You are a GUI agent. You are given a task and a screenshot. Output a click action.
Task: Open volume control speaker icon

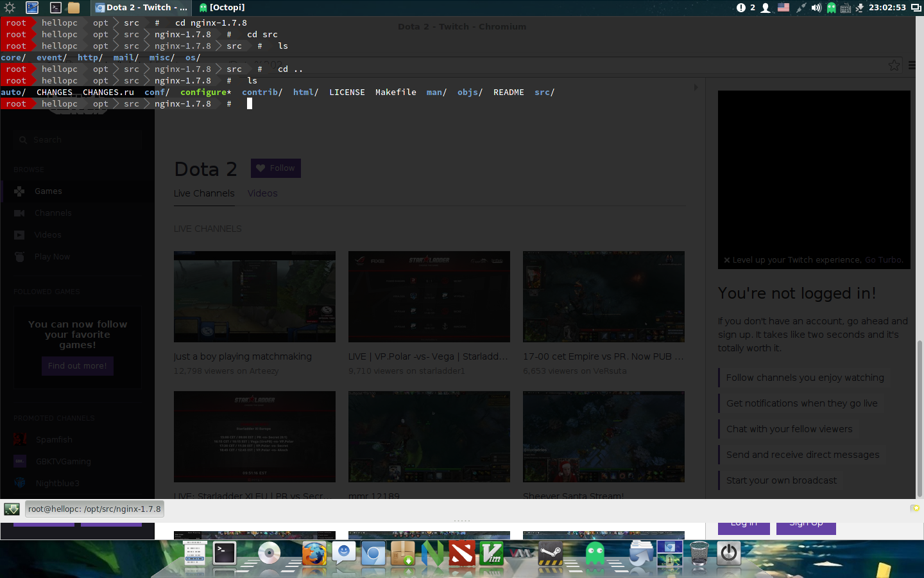[816, 8]
